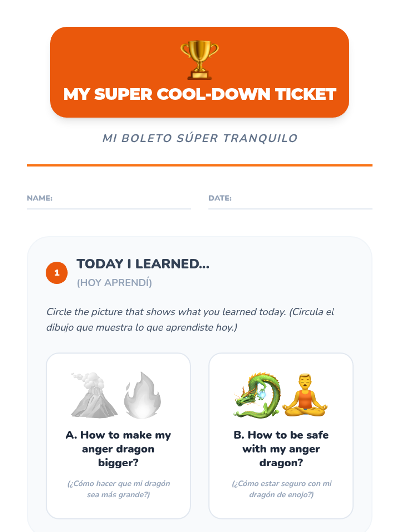Click the green dragon emoji
399x532 pixels.
pyautogui.click(x=257, y=395)
